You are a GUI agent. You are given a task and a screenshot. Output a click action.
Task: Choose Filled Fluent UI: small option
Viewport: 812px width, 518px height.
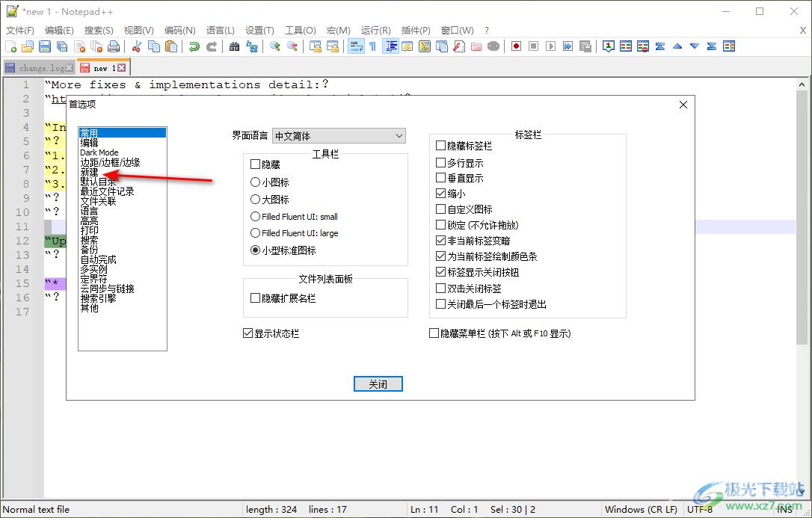pos(255,216)
